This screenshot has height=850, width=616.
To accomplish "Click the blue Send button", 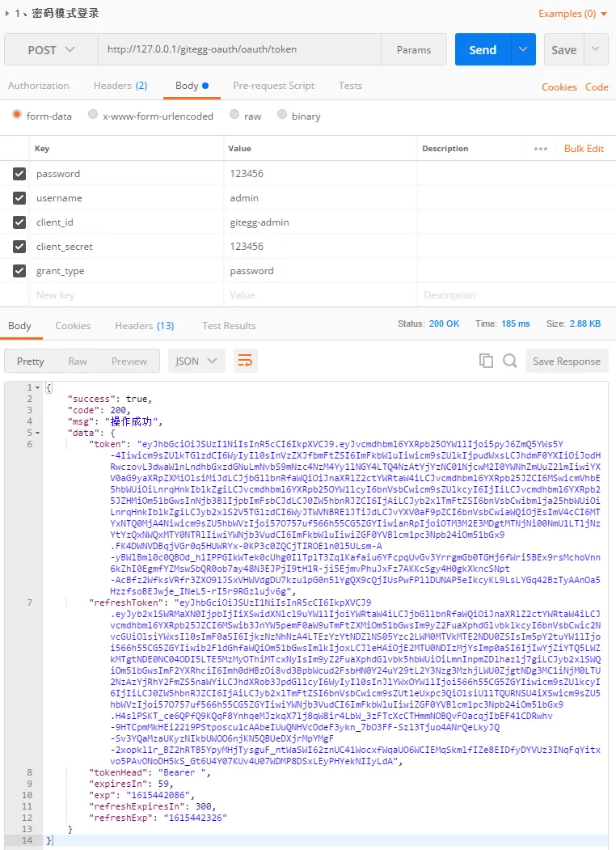I will (x=483, y=49).
